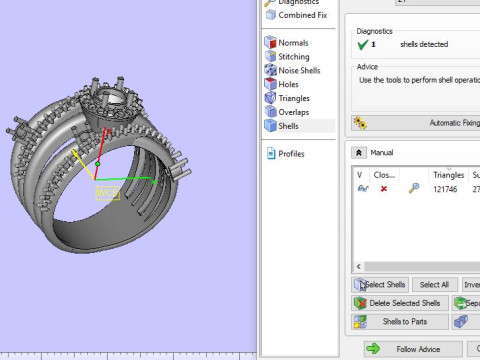Viewport: 480px width, 360px height.
Task: Collapse the Manual section
Action: (x=359, y=153)
